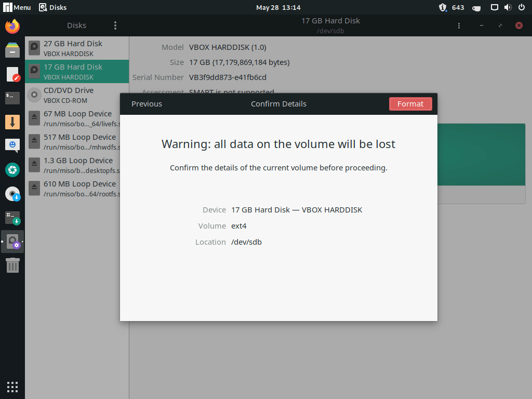
Task: Launch Firefox from the dock
Action: coord(12,26)
